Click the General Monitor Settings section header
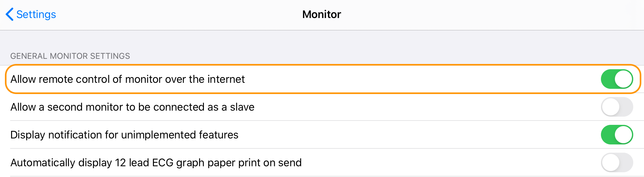The height and width of the screenshot is (177, 644). [70, 56]
